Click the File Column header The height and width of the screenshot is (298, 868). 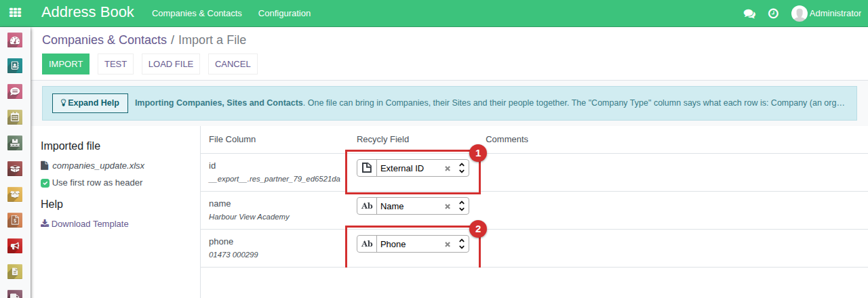(x=233, y=140)
